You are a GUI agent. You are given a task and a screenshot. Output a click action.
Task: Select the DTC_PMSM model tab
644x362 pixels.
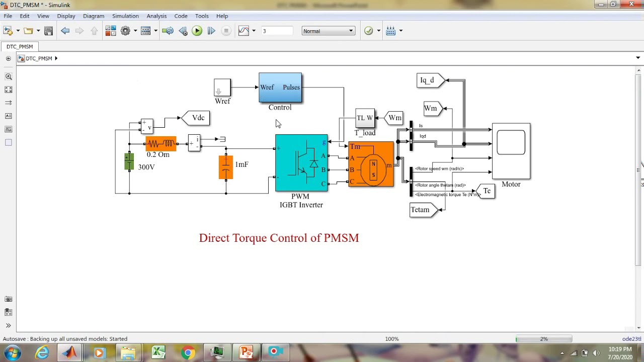[x=20, y=46]
